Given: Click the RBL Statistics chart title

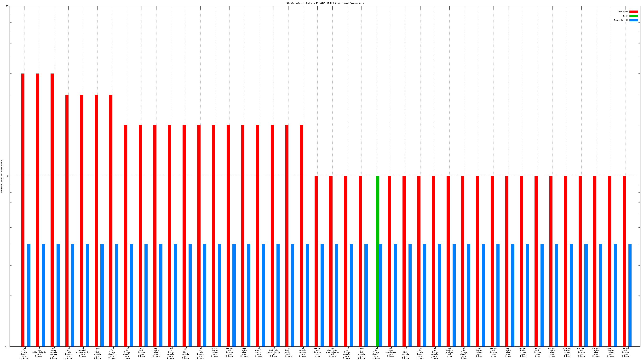Looking at the screenshot, I should click(x=325, y=3).
